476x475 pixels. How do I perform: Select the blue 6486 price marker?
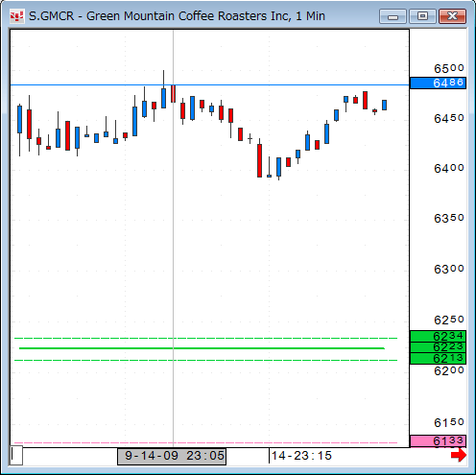point(438,83)
